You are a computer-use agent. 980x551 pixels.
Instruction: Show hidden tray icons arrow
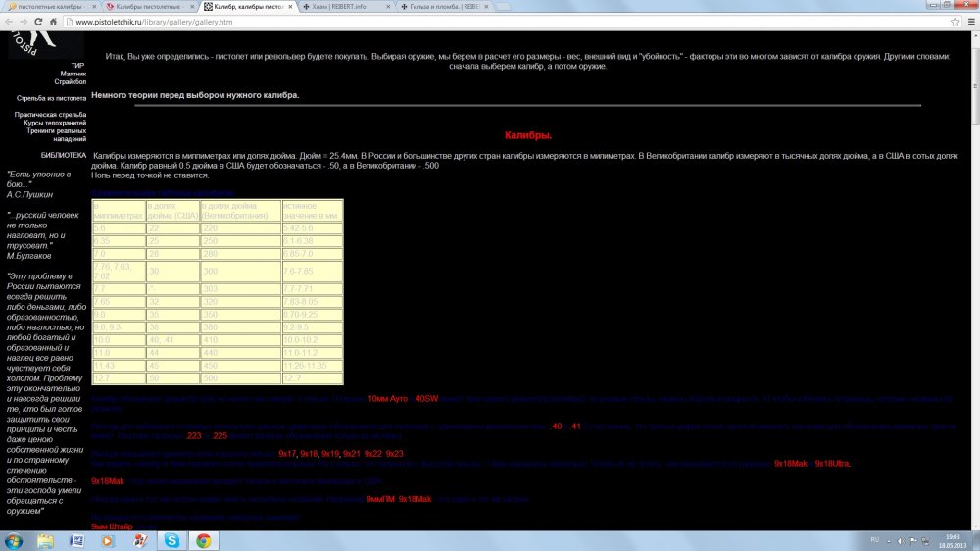coord(889,541)
